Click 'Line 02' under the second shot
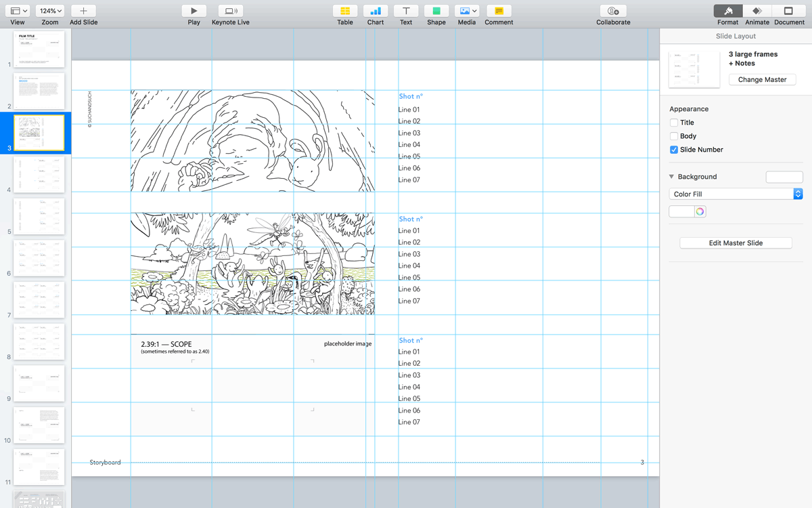812x508 pixels. [x=409, y=242]
